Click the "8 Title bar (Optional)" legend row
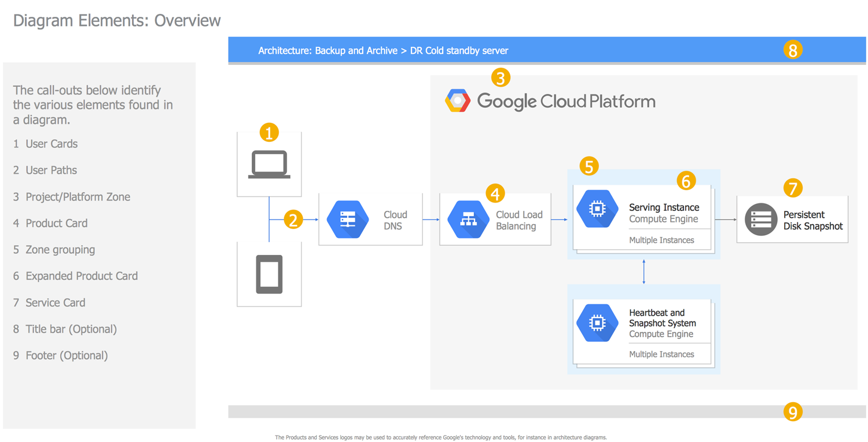The image size is (868, 442). [x=65, y=329]
